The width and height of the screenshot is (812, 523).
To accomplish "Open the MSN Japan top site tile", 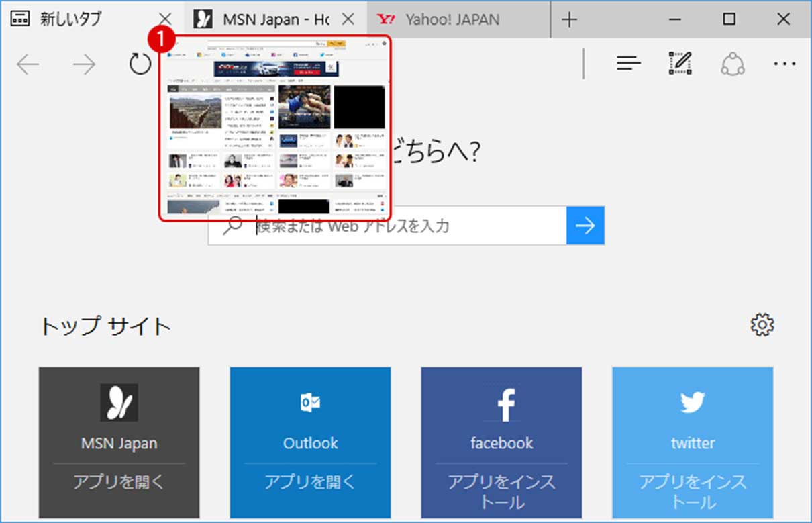I will (119, 442).
